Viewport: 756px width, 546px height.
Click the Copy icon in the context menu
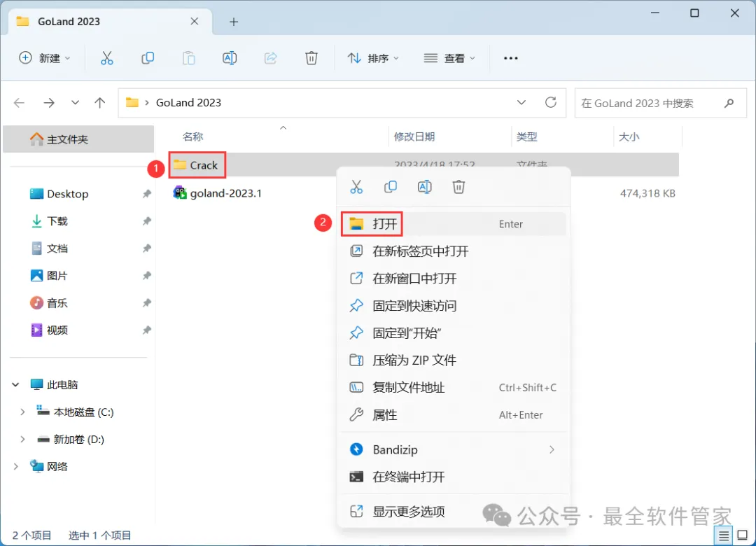pyautogui.click(x=391, y=187)
